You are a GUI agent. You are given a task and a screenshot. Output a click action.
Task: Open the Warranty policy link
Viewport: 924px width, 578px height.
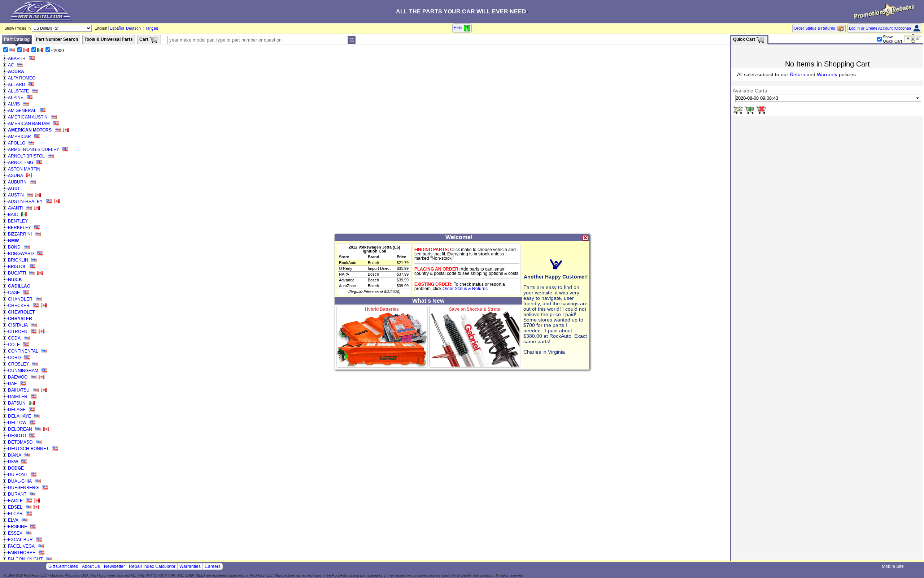[x=827, y=74]
